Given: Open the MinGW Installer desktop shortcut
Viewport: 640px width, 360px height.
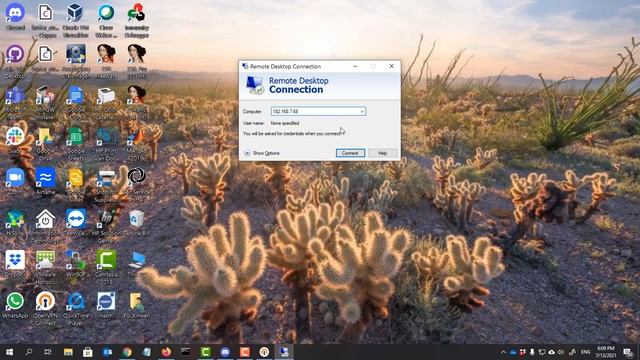Looking at the screenshot, I should pyautogui.click(x=45, y=102).
